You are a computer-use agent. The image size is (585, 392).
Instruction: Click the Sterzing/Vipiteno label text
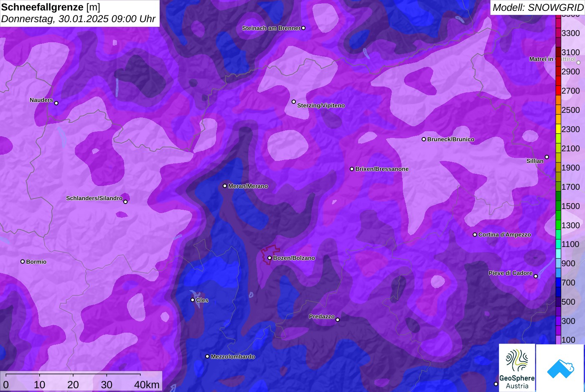point(321,105)
